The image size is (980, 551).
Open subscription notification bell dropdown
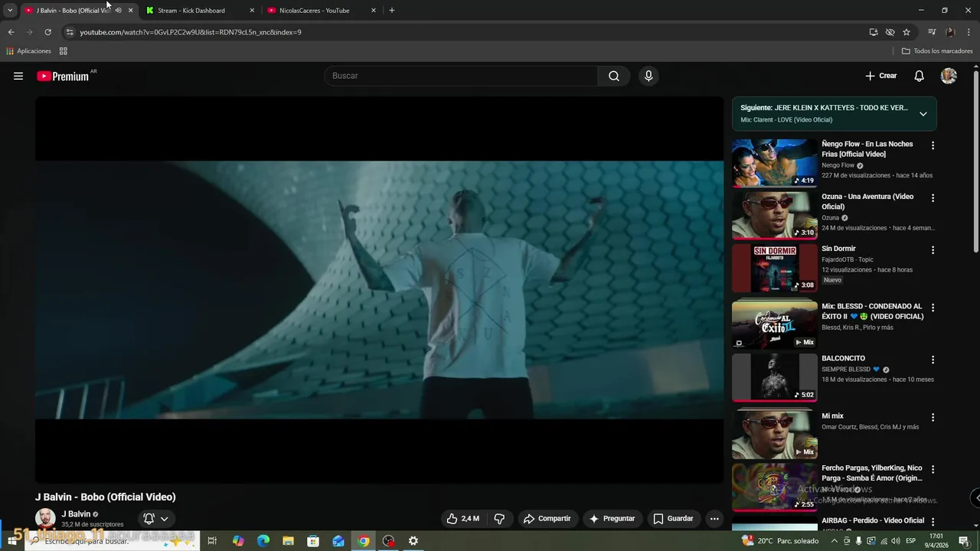[155, 519]
